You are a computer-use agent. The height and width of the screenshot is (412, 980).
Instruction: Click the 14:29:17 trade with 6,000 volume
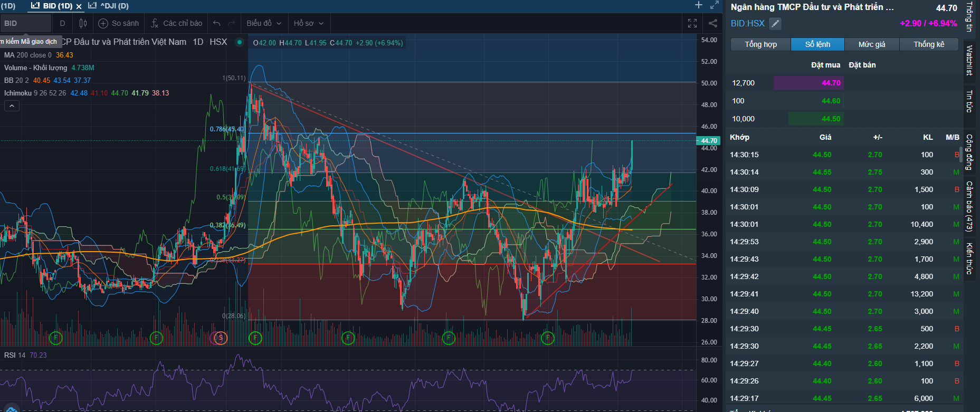pos(844,398)
